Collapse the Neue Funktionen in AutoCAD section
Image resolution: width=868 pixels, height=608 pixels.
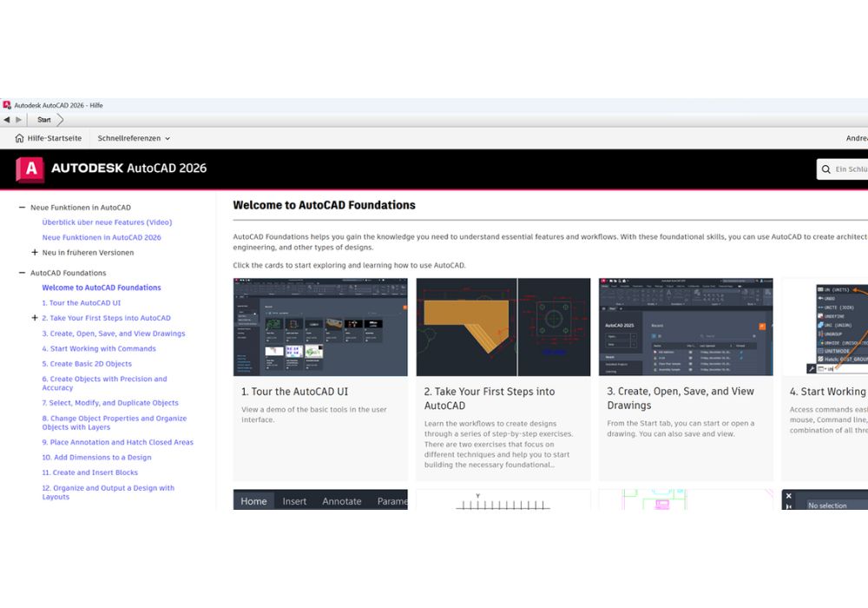(x=23, y=208)
